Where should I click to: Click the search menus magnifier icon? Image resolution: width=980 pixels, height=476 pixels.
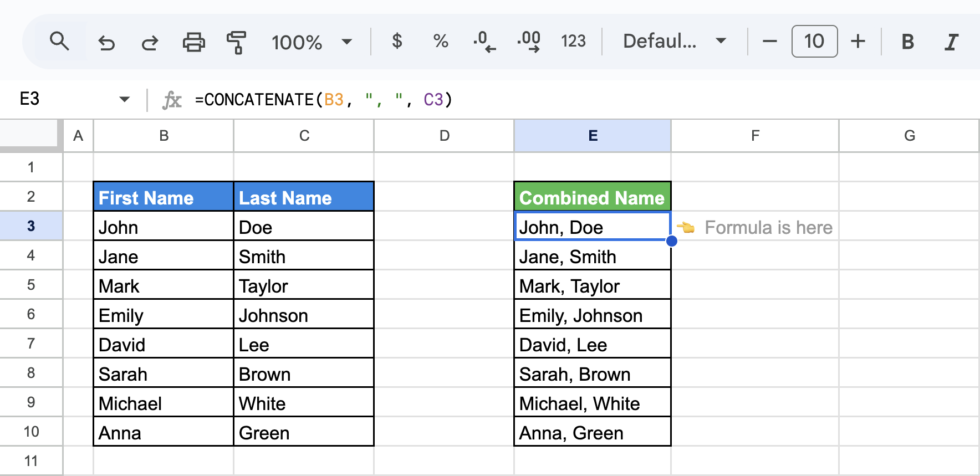pos(59,42)
